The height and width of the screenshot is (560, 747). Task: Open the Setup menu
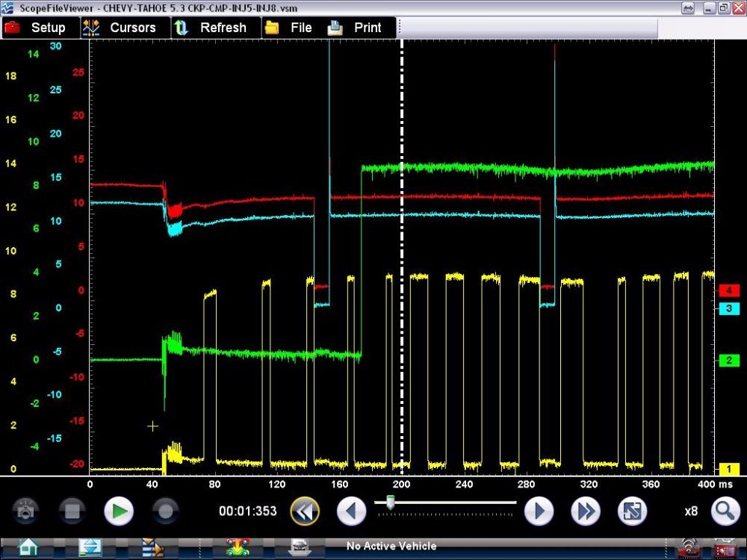[x=36, y=28]
